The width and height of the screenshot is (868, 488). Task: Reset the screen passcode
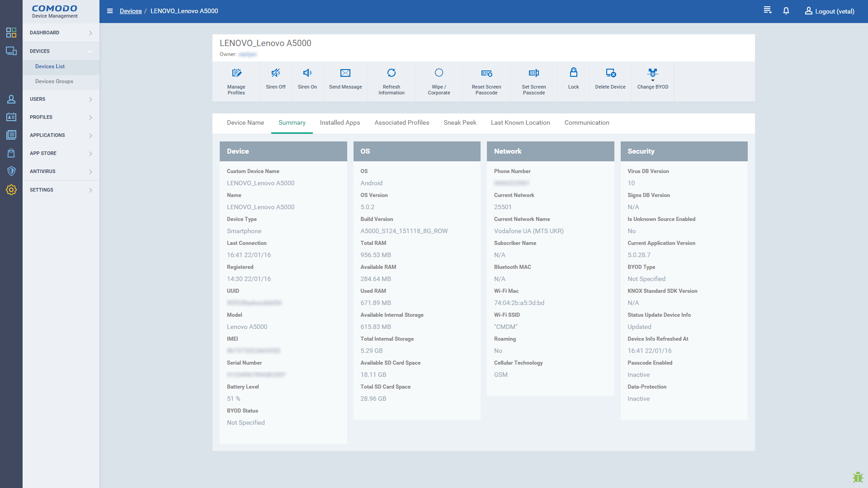coord(486,81)
